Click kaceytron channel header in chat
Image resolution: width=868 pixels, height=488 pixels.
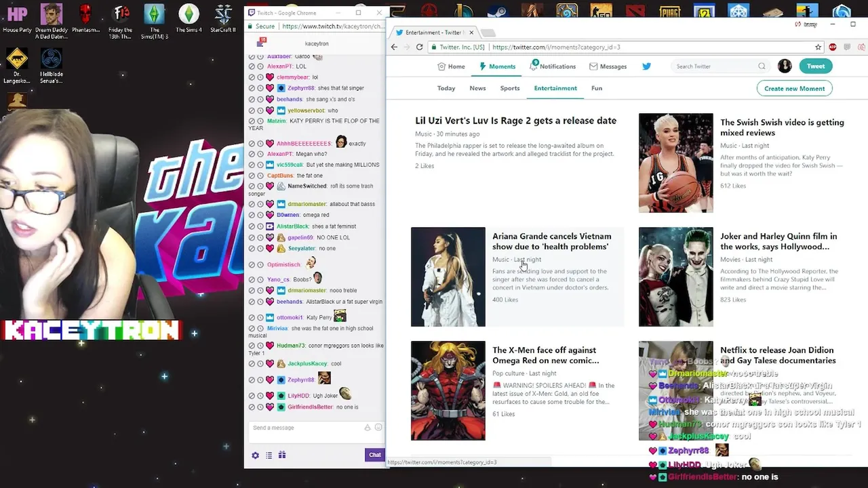coord(317,43)
